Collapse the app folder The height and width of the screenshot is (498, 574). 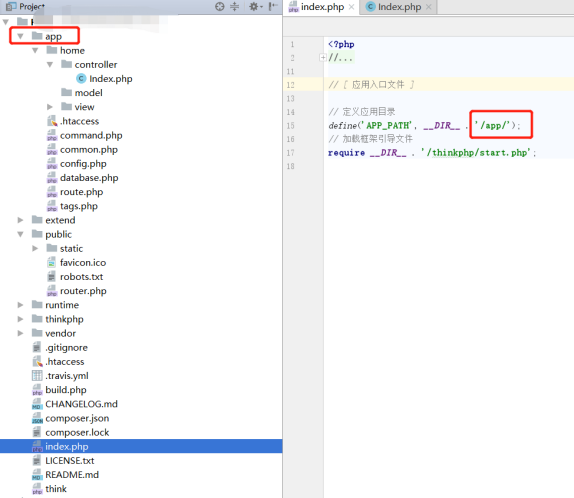pos(20,36)
